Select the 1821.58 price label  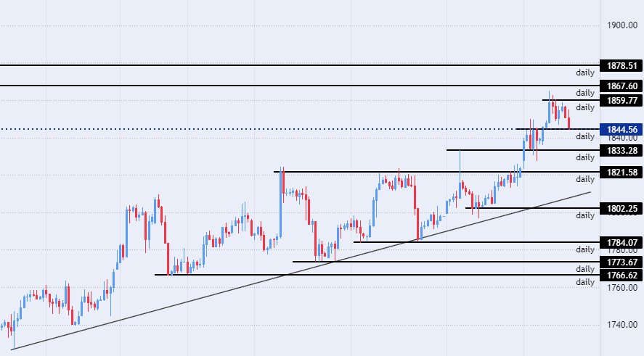tap(623, 172)
